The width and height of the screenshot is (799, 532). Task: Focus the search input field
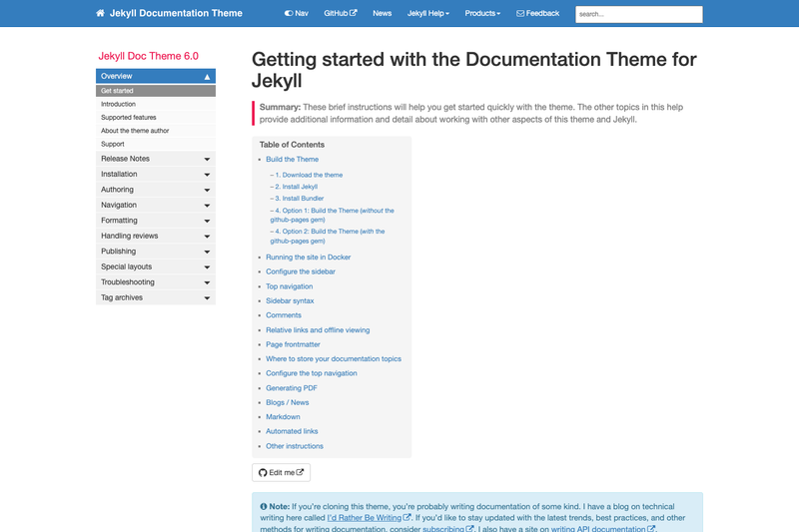tap(639, 14)
